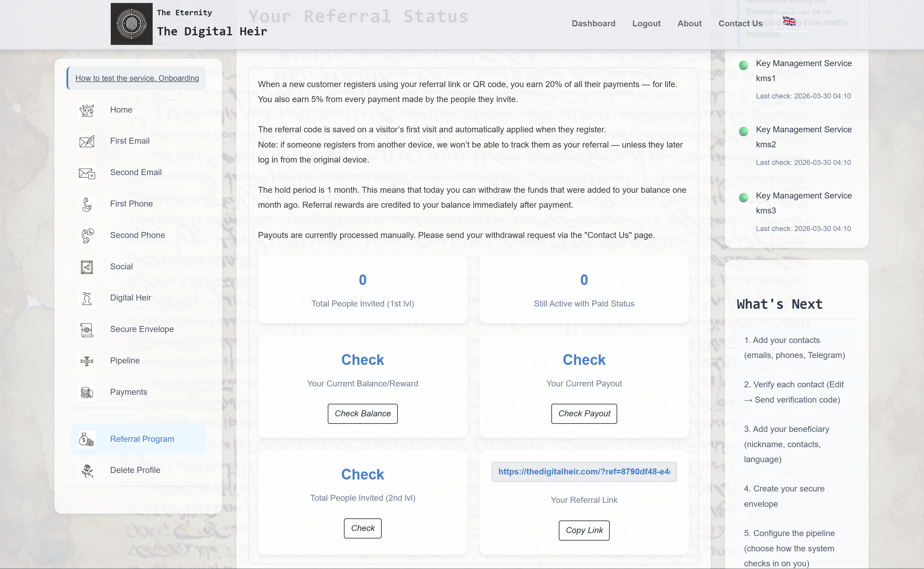924x569 pixels.
Task: Click the Check Balance button
Action: [x=362, y=414]
